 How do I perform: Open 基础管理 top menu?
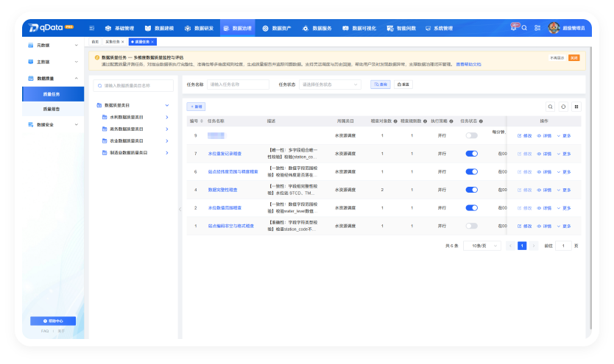pyautogui.click(x=120, y=28)
